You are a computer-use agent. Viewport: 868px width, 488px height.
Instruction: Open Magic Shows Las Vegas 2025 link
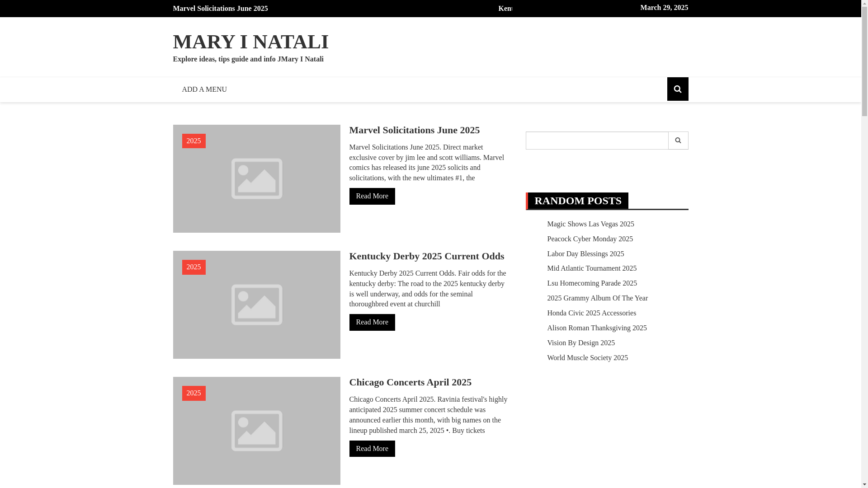[590, 224]
